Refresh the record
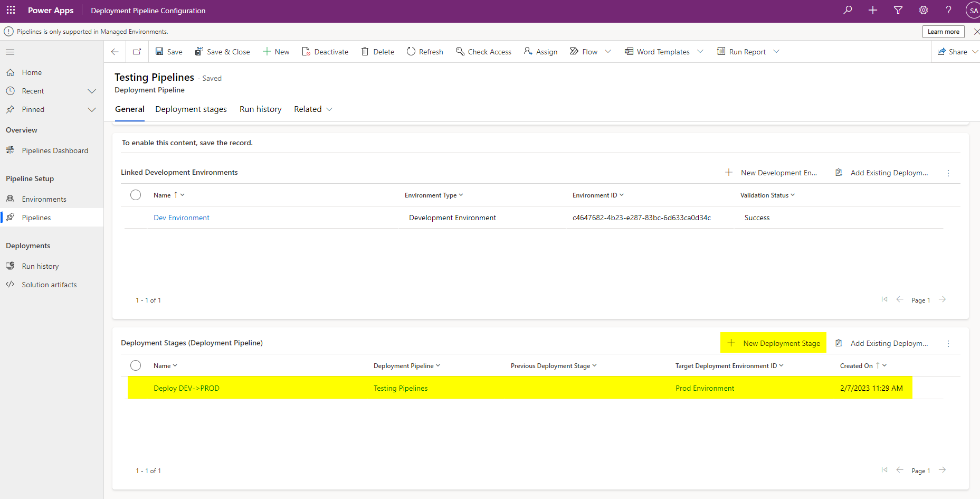The height and width of the screenshot is (499, 980). [425, 52]
